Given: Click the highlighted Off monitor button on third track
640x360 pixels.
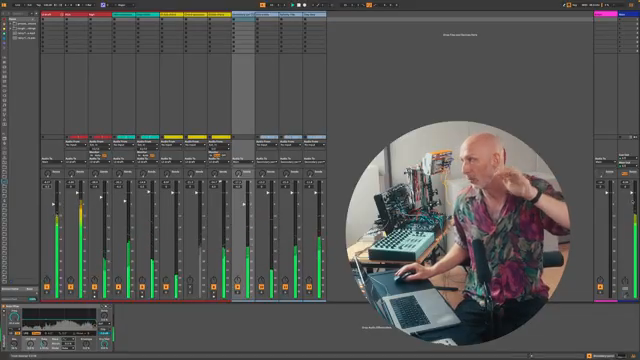Looking at the screenshot, I should click(104, 156).
